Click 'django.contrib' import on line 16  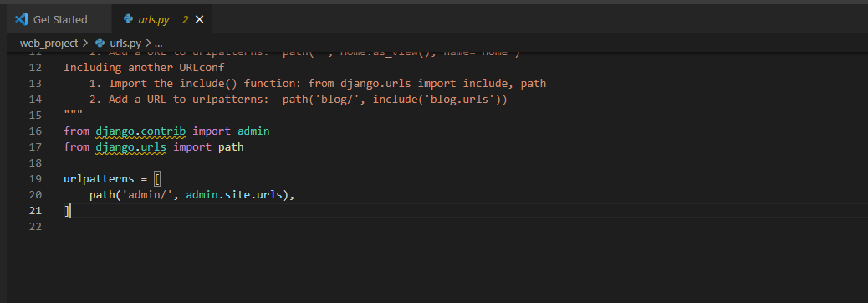click(x=140, y=131)
